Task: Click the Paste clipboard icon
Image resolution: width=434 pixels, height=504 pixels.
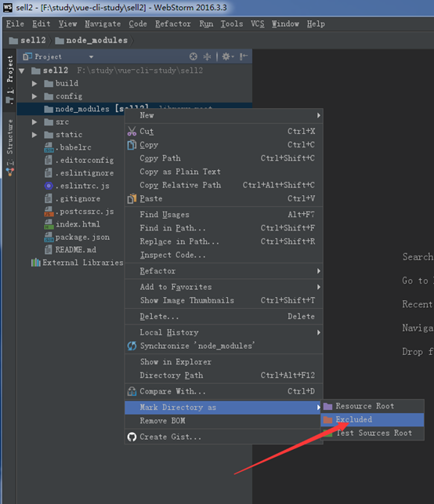Action: pyautogui.click(x=132, y=198)
